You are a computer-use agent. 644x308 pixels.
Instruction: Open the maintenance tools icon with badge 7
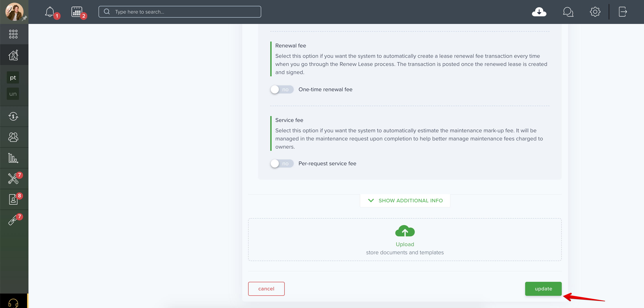[13, 179]
